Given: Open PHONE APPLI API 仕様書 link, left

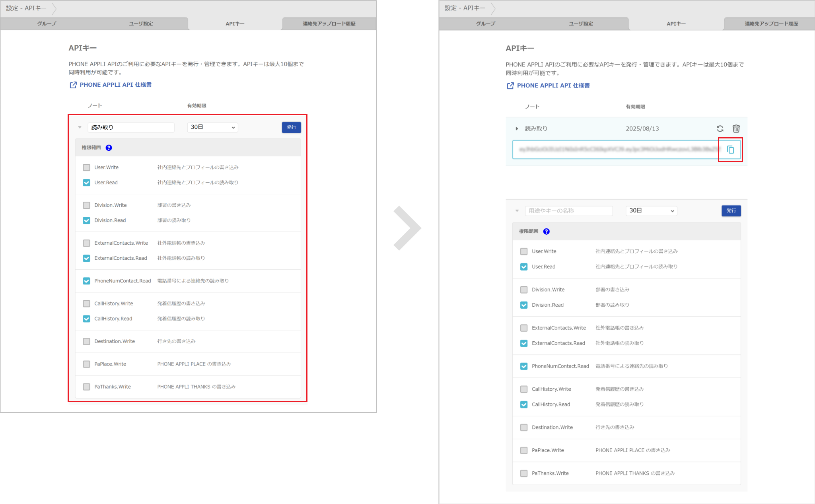Looking at the screenshot, I should pos(116,85).
